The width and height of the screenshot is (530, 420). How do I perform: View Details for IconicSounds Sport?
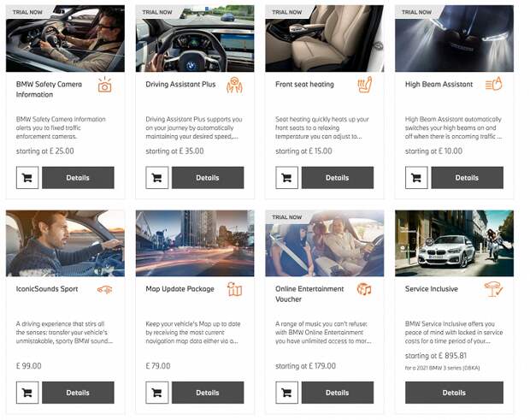pyautogui.click(x=78, y=393)
